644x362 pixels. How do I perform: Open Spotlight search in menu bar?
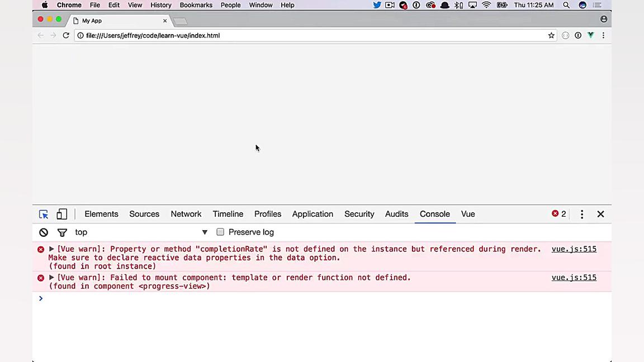(x=566, y=6)
